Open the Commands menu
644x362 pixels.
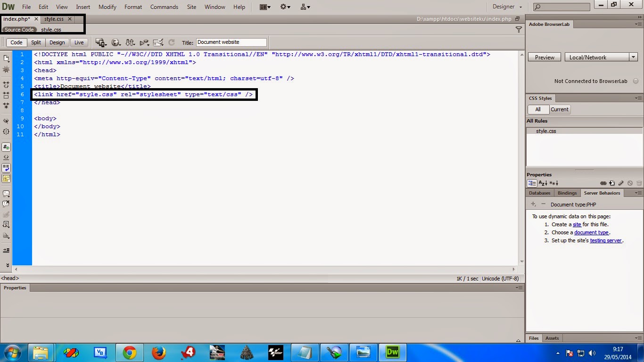pyautogui.click(x=164, y=7)
